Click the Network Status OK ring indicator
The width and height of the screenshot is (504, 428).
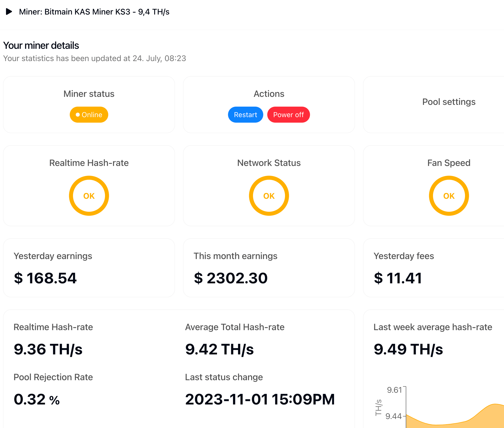point(269,196)
